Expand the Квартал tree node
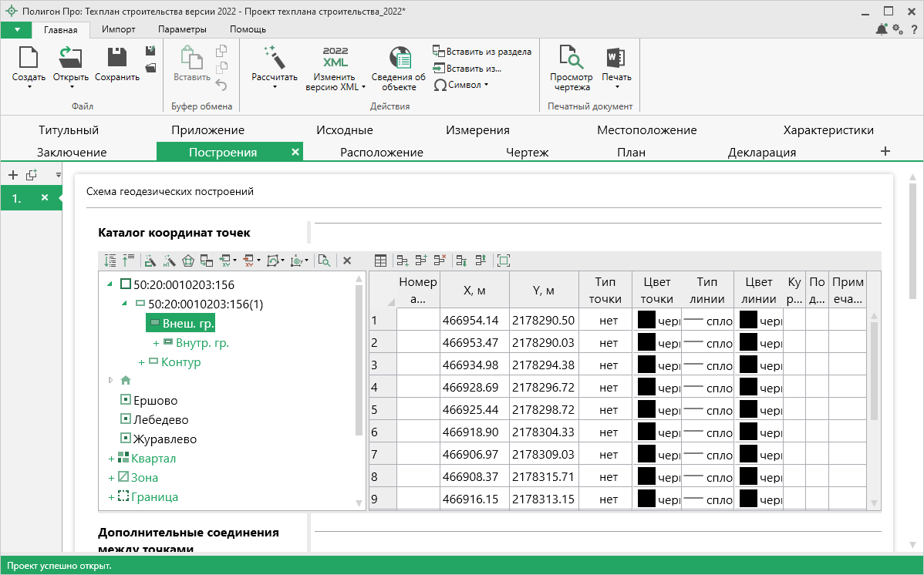This screenshot has height=575, width=924. pyautogui.click(x=112, y=459)
